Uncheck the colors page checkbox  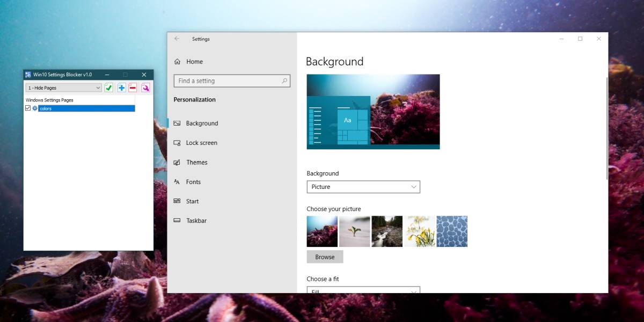28,108
